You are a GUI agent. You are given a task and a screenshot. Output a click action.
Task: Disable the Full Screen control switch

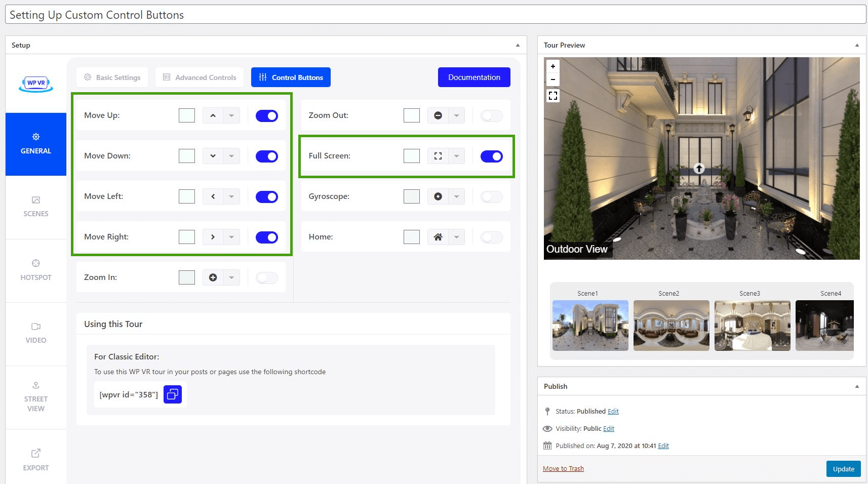point(492,156)
